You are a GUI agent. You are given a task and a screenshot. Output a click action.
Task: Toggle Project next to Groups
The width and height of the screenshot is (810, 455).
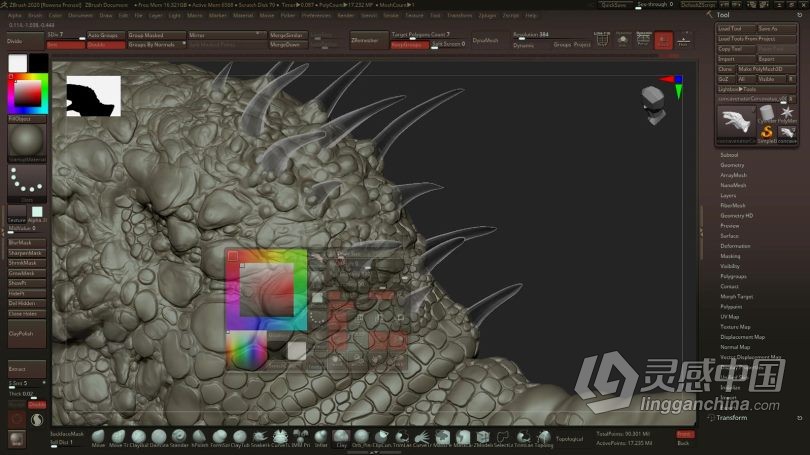point(582,45)
